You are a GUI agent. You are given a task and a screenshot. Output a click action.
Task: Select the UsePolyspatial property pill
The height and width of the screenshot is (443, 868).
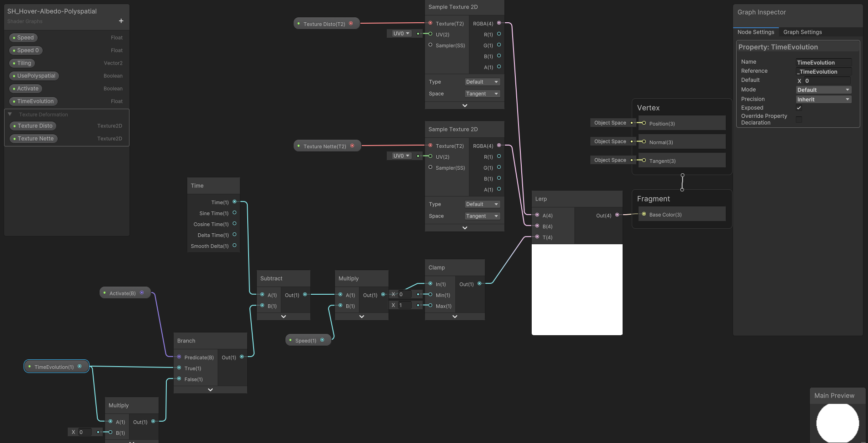point(34,76)
